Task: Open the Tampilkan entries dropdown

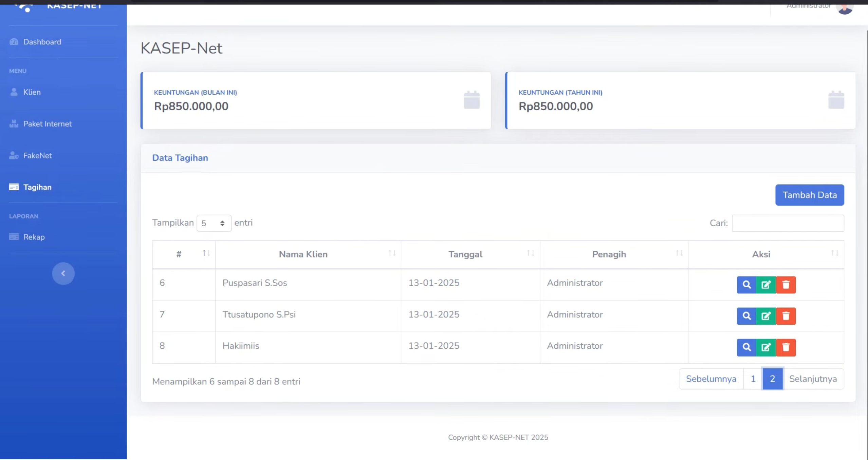Action: 214,223
